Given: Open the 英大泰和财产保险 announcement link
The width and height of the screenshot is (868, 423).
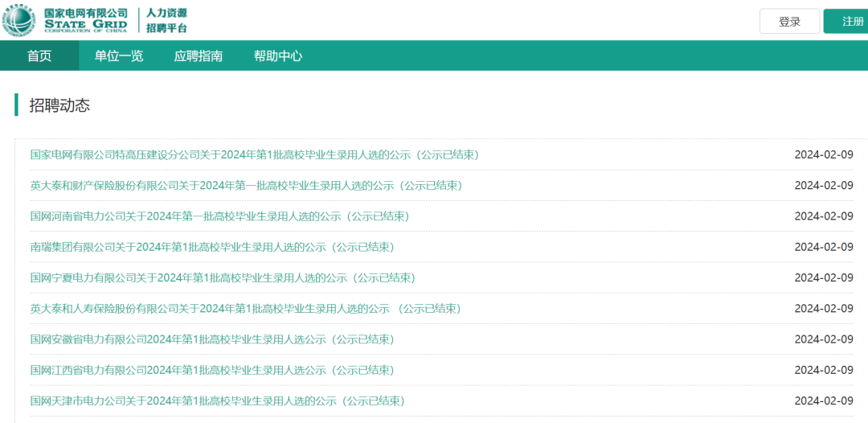Looking at the screenshot, I should pyautogui.click(x=246, y=185).
